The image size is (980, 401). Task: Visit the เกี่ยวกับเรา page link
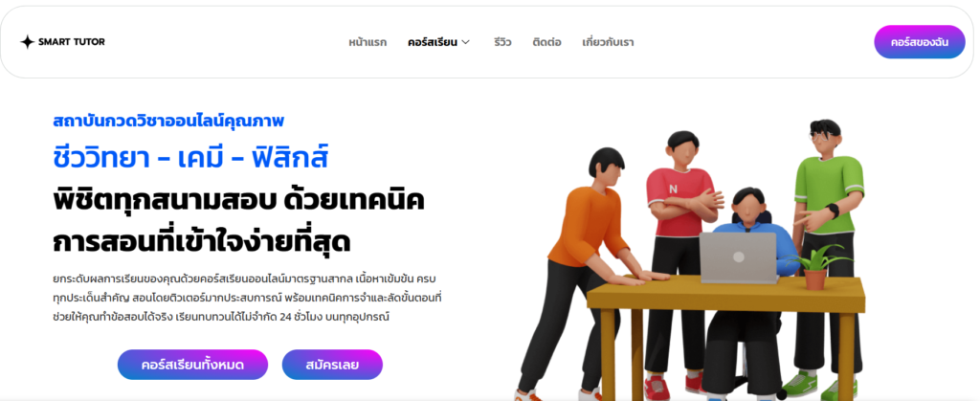(x=608, y=42)
